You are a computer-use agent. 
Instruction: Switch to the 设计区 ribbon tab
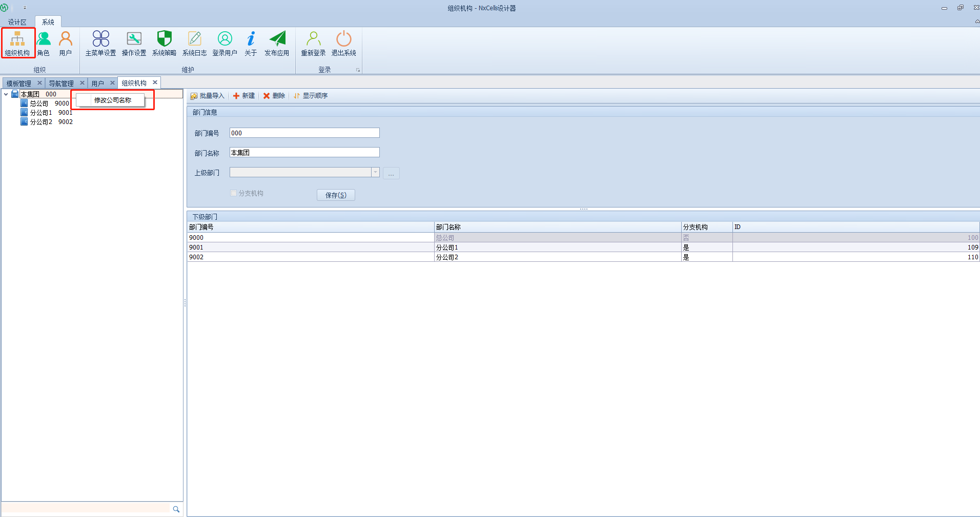point(17,22)
